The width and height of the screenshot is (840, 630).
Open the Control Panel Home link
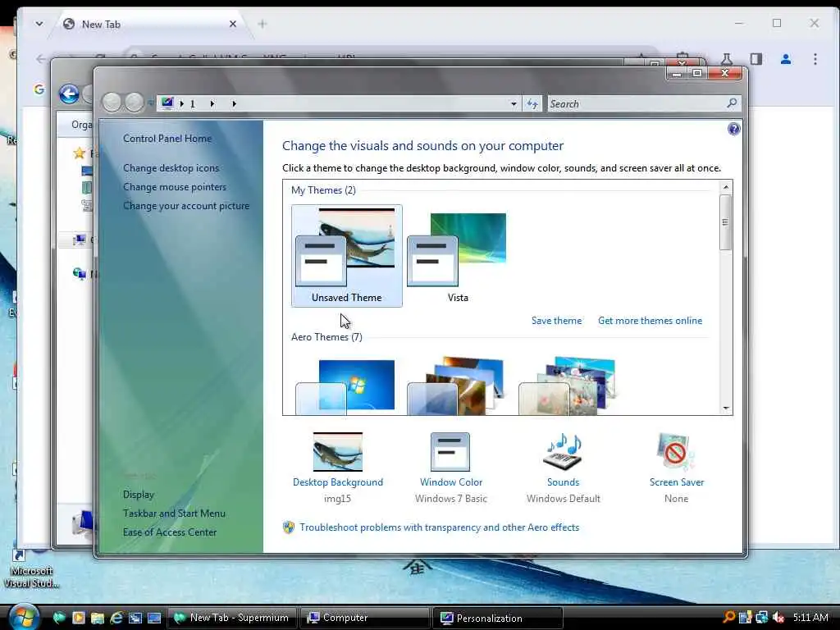click(x=167, y=138)
